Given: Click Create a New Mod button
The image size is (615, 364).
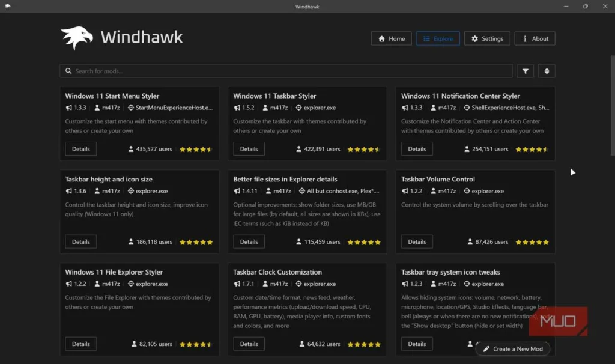Looking at the screenshot, I should [x=513, y=349].
